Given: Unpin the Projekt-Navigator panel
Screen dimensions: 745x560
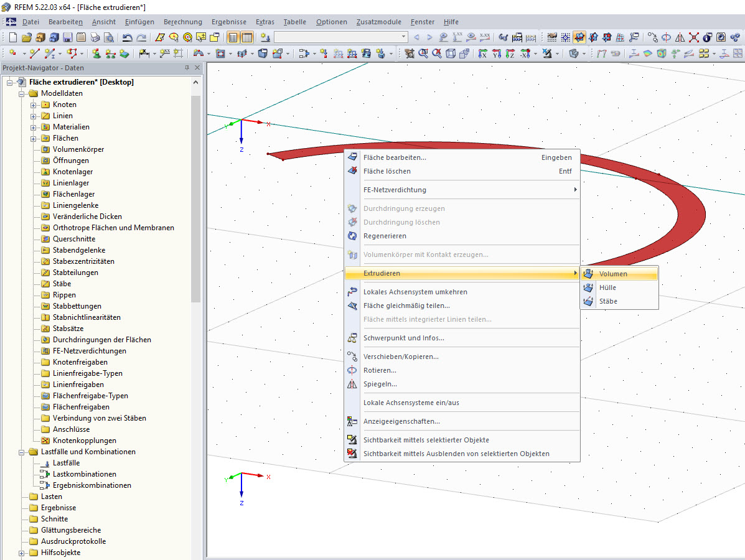Looking at the screenshot, I should [x=185, y=68].
